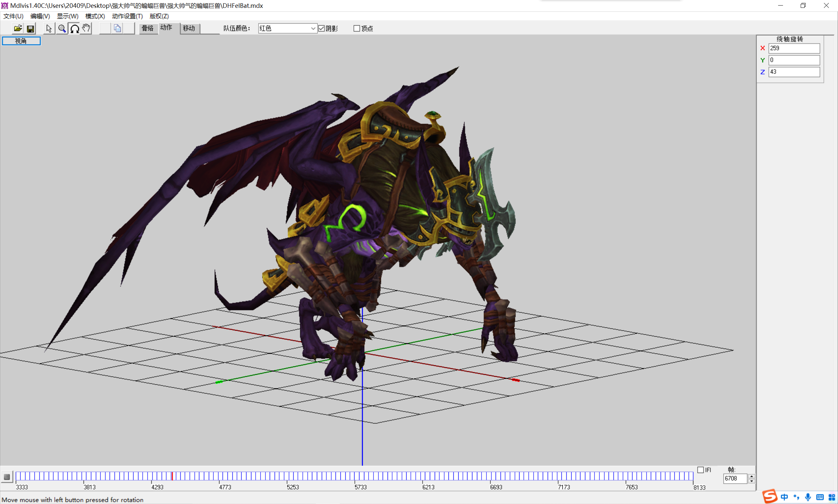This screenshot has height=504, width=838.
Task: Click the Mdlvis app icon in title bar
Action: click(x=5, y=6)
